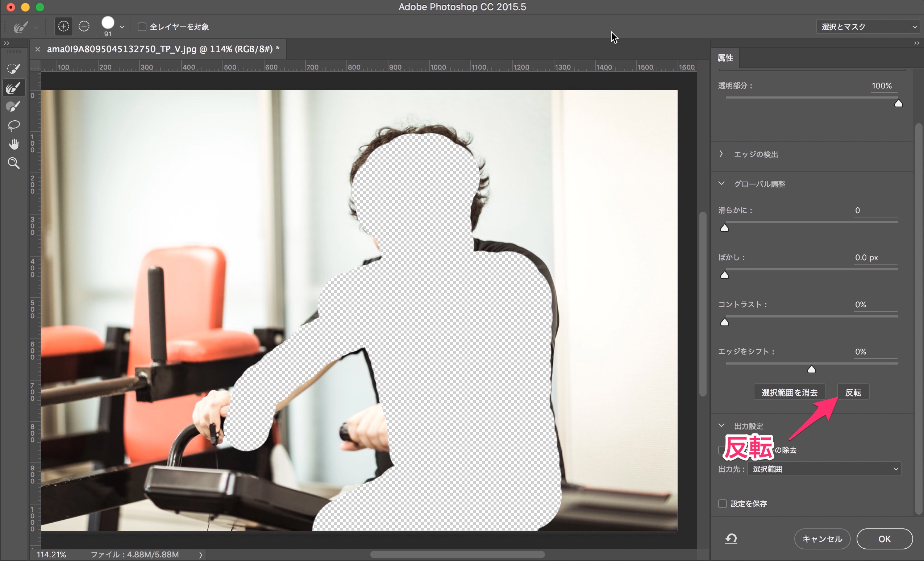Click the 滑らかに value field
This screenshot has width=924, height=561.
click(875, 210)
